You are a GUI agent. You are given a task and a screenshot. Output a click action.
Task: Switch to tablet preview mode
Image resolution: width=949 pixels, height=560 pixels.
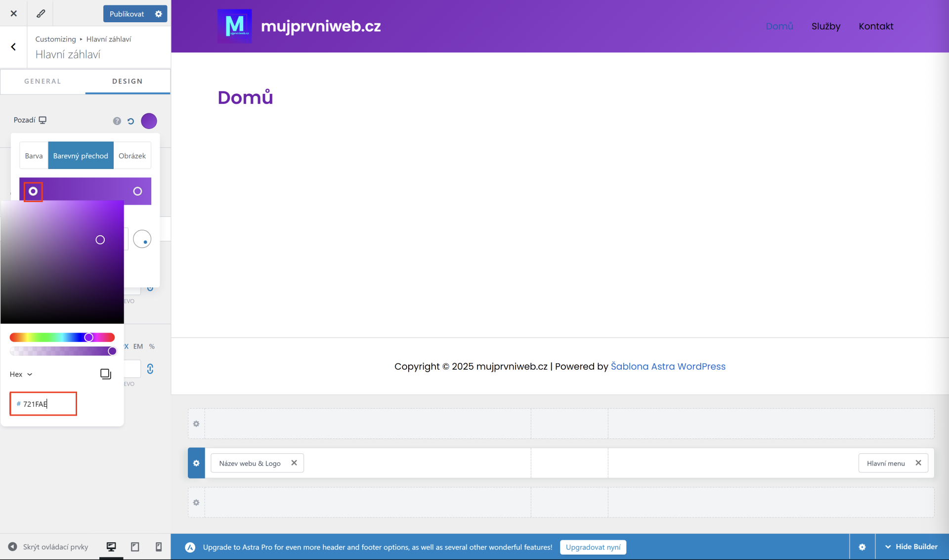[x=135, y=547]
